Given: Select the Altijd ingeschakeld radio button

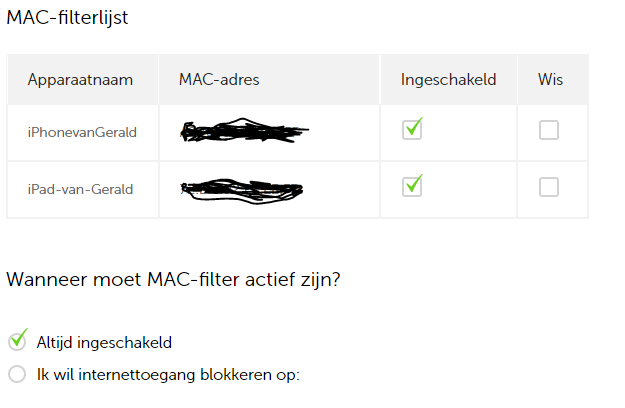Looking at the screenshot, I should [17, 342].
